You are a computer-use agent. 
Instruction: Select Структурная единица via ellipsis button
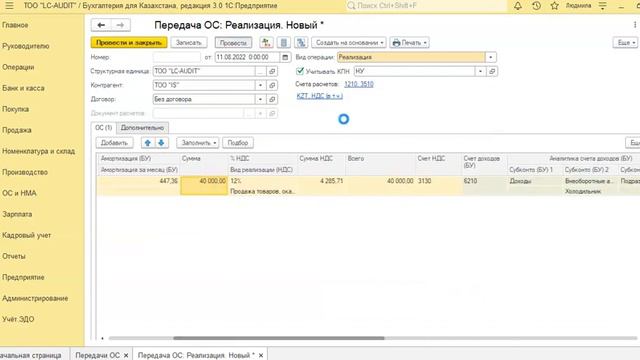[260, 71]
